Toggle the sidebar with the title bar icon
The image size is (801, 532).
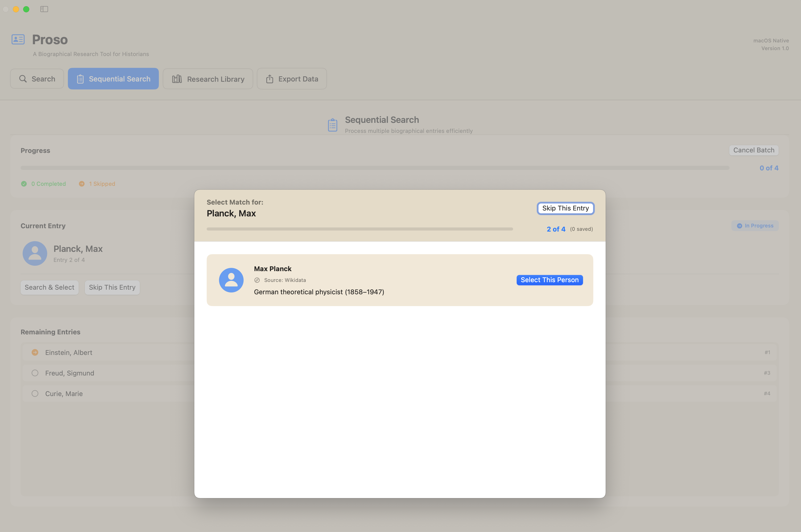pos(44,9)
